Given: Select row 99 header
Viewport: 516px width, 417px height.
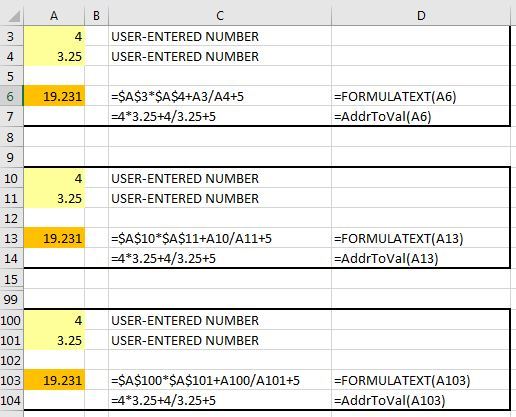Looking at the screenshot, I should click(x=11, y=299).
